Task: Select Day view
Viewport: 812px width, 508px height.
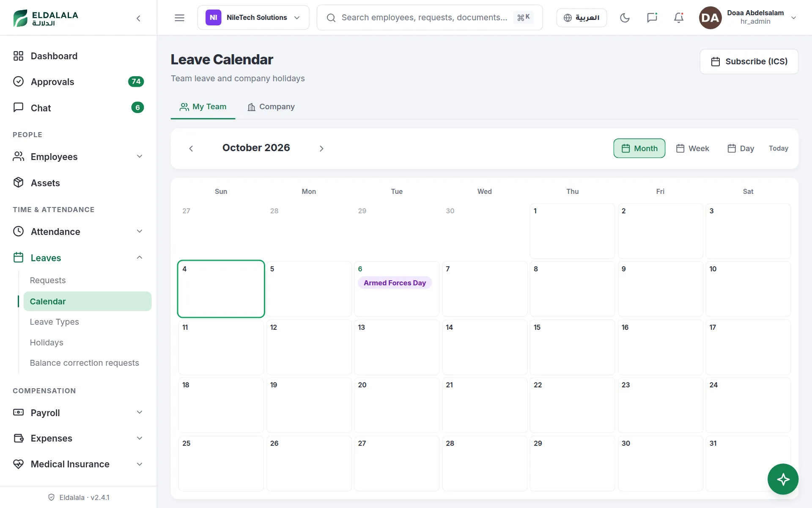Action: tap(741, 149)
